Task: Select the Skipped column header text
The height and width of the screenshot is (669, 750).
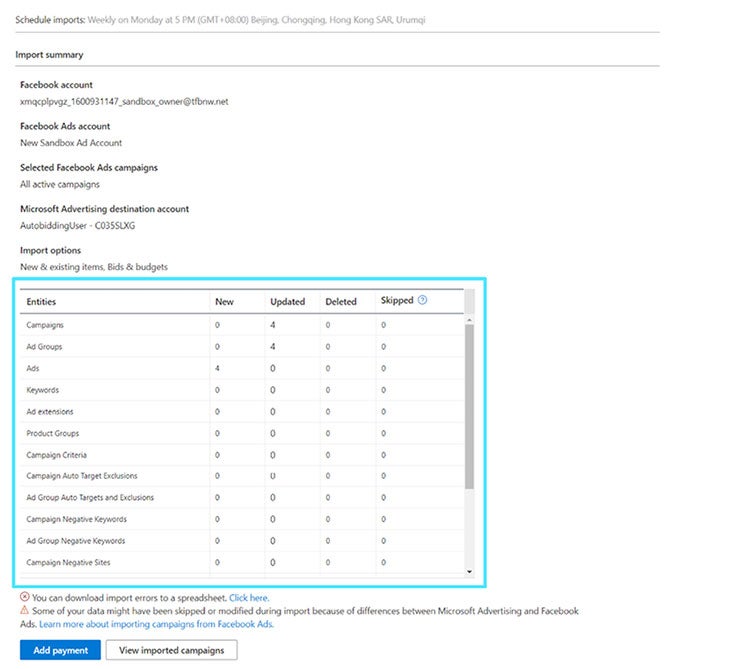Action: tap(397, 300)
